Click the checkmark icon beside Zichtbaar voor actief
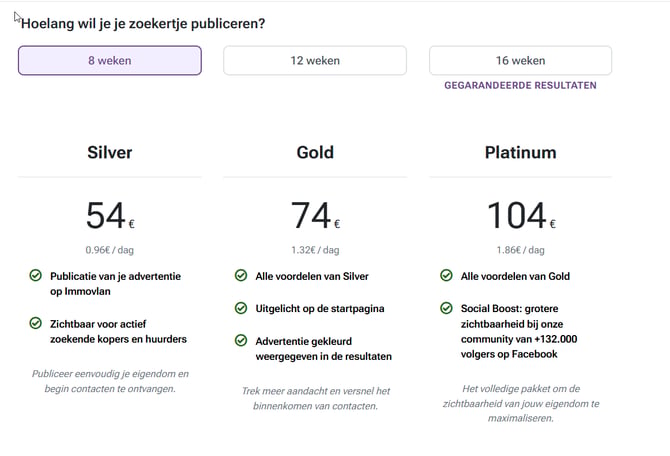 [35, 323]
